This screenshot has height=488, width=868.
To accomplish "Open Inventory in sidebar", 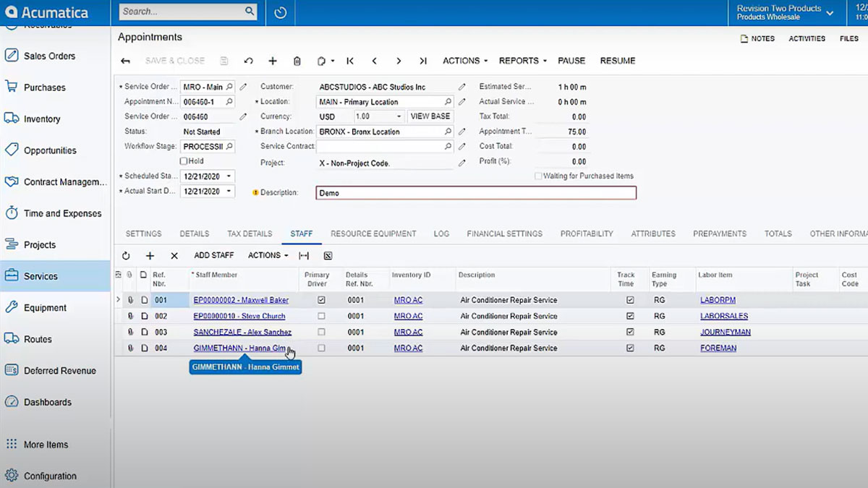I will pos(42,119).
